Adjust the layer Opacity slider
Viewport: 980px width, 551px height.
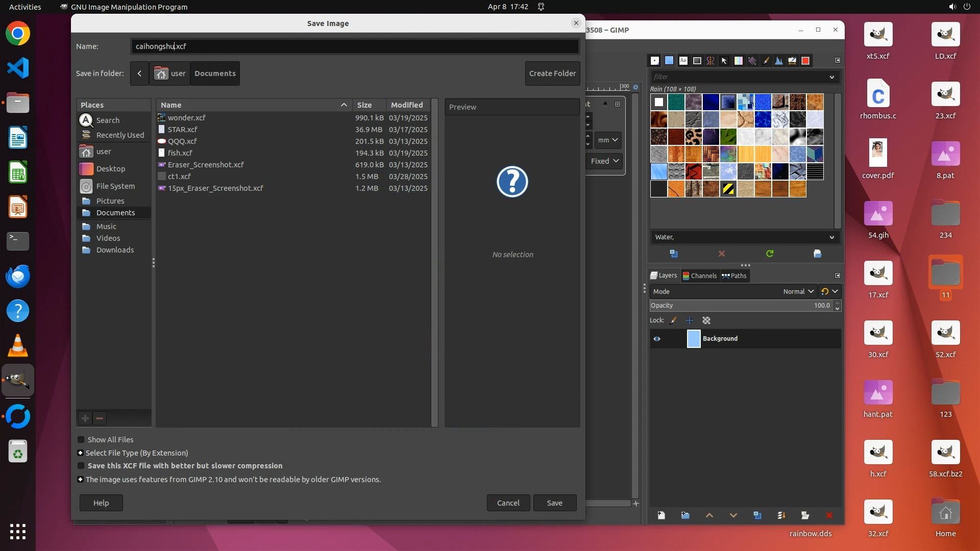[740, 305]
